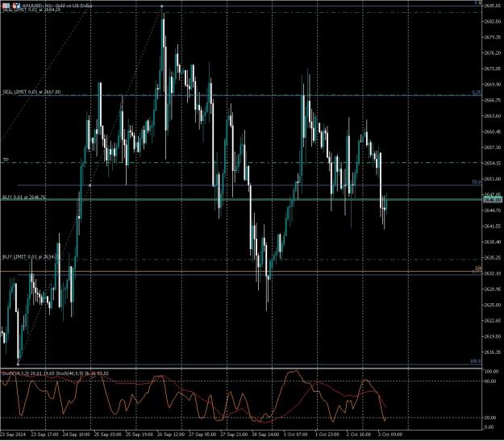Viewport: 504px width, 441px height.
Task: Click the highlighted current price tag on the price axis
Action: coord(493,200)
